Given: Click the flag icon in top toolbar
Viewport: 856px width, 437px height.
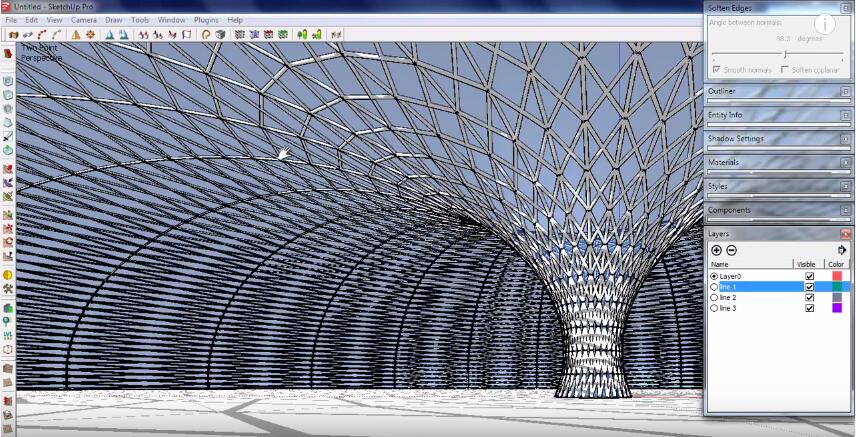Looking at the screenshot, I should 187,34.
